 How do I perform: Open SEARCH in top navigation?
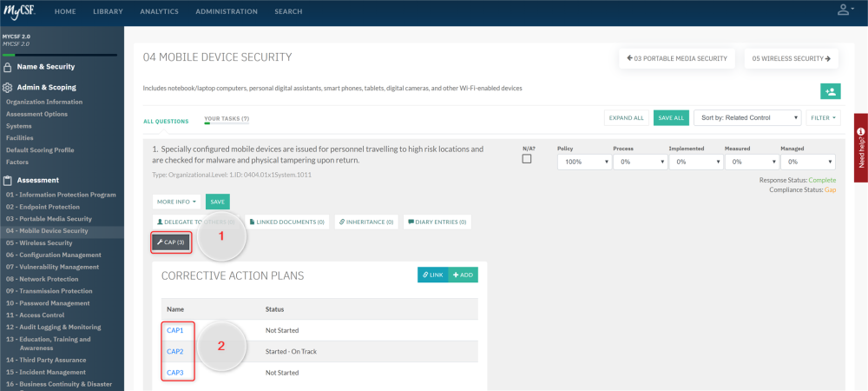(288, 11)
